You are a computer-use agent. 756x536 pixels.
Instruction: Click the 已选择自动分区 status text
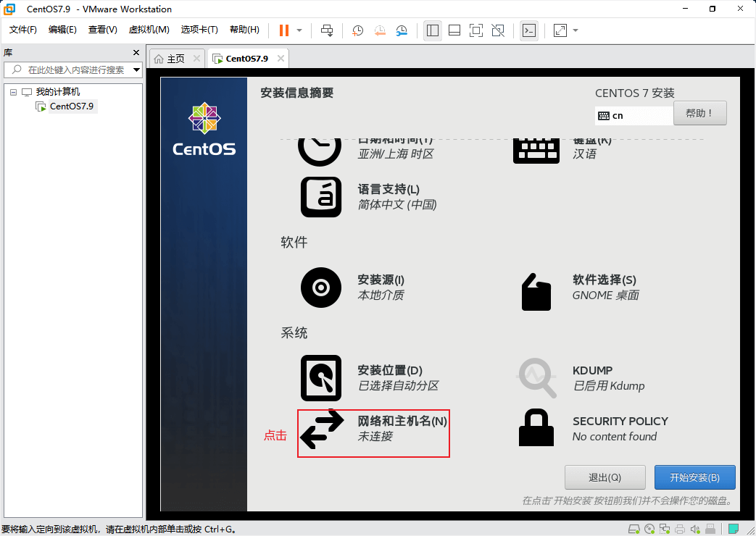[398, 385]
